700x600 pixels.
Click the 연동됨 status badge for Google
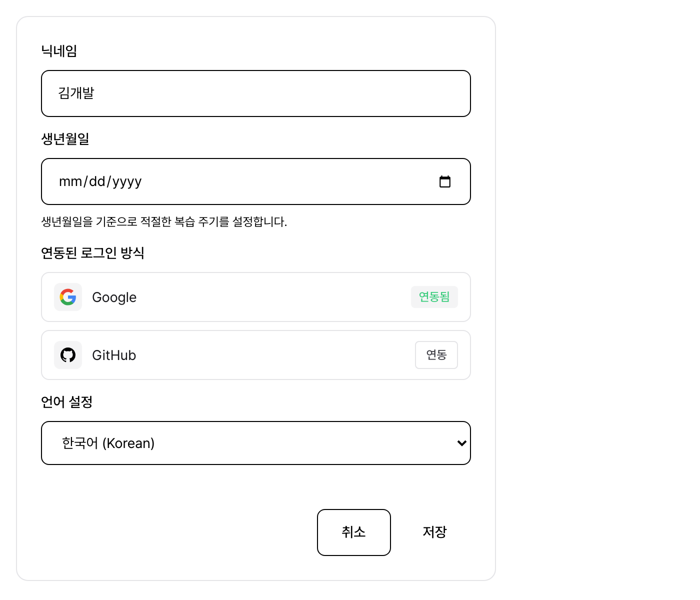coord(434,297)
